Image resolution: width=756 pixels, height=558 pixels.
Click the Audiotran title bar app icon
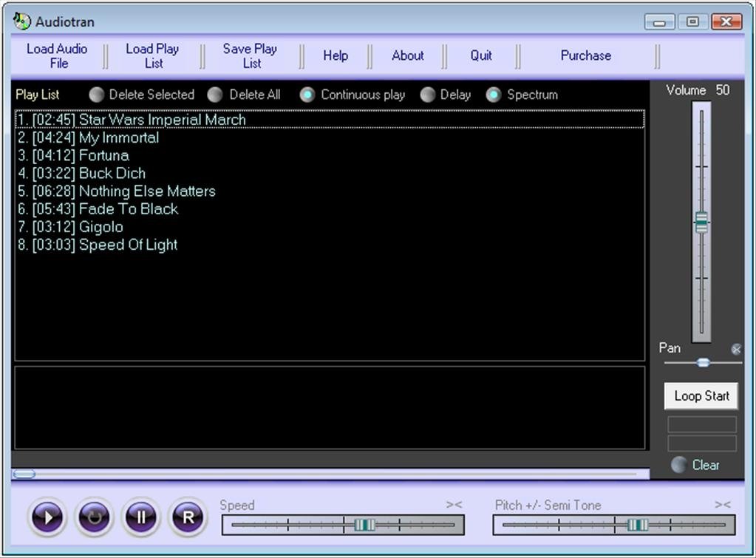pos(21,21)
